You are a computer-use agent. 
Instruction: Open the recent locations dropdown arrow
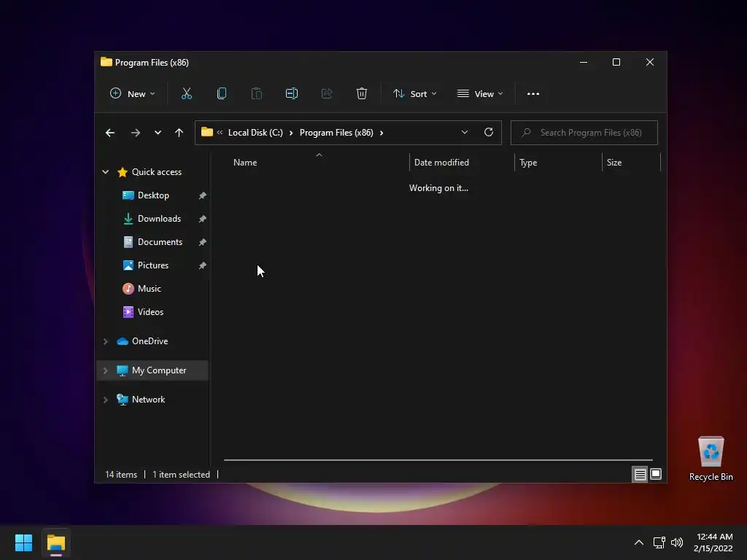point(158,133)
